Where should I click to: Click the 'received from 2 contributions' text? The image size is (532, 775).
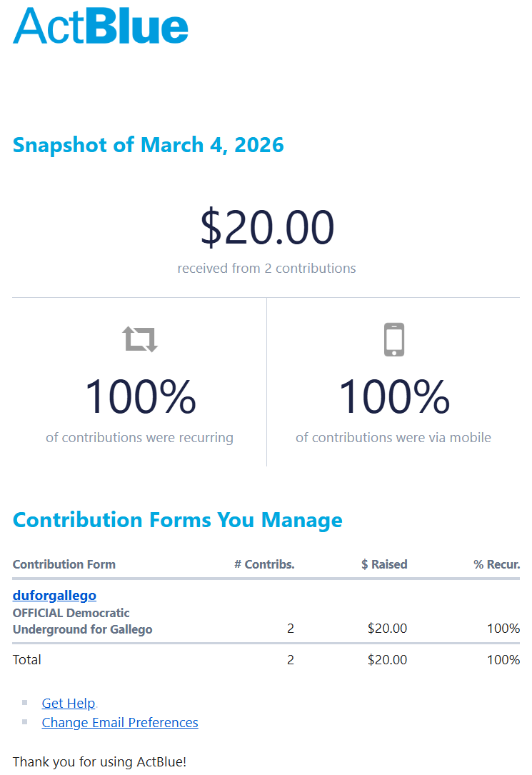267,269
